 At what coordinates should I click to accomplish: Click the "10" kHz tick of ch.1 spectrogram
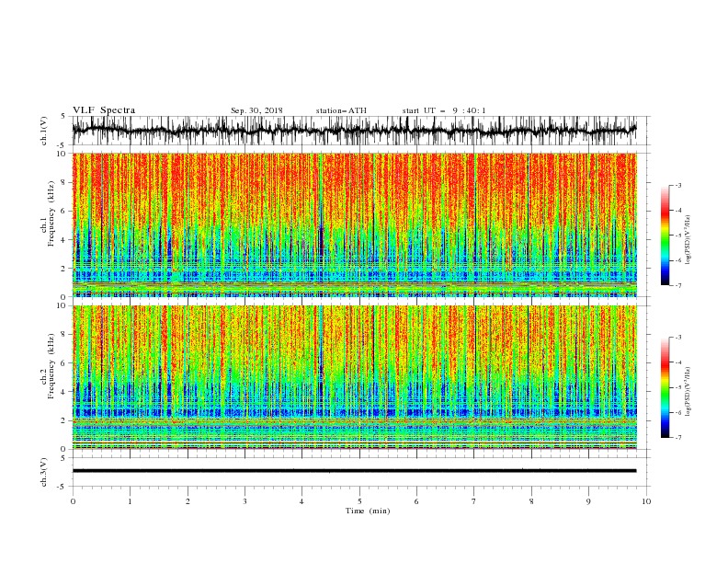(x=62, y=154)
